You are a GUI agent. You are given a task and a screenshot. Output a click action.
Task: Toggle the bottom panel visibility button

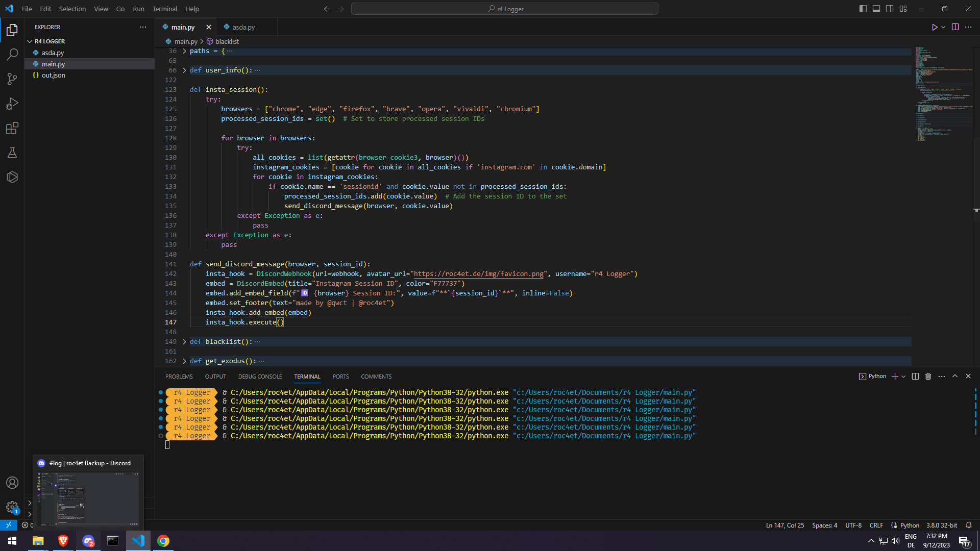point(876,9)
